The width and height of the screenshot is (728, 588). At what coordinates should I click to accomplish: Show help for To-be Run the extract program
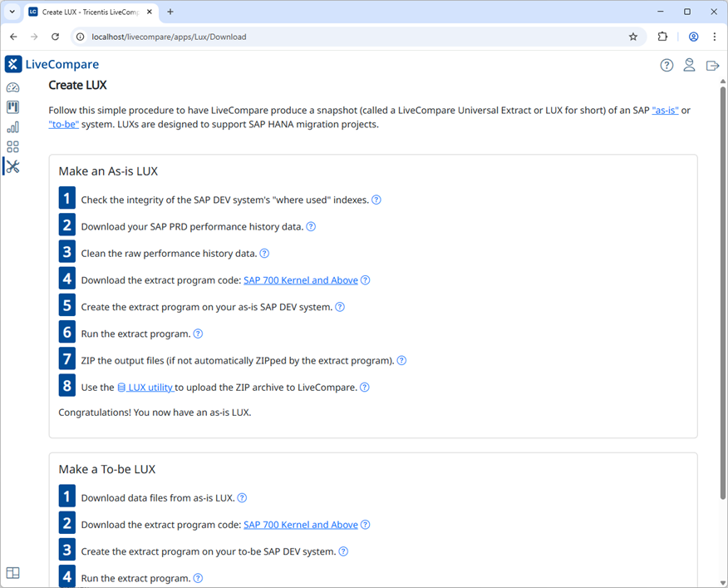pyautogui.click(x=198, y=578)
